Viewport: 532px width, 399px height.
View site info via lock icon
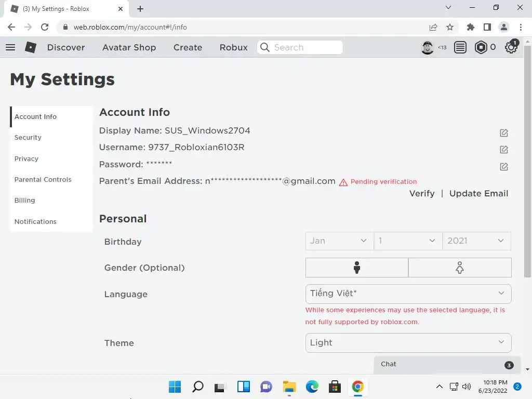[x=65, y=27]
